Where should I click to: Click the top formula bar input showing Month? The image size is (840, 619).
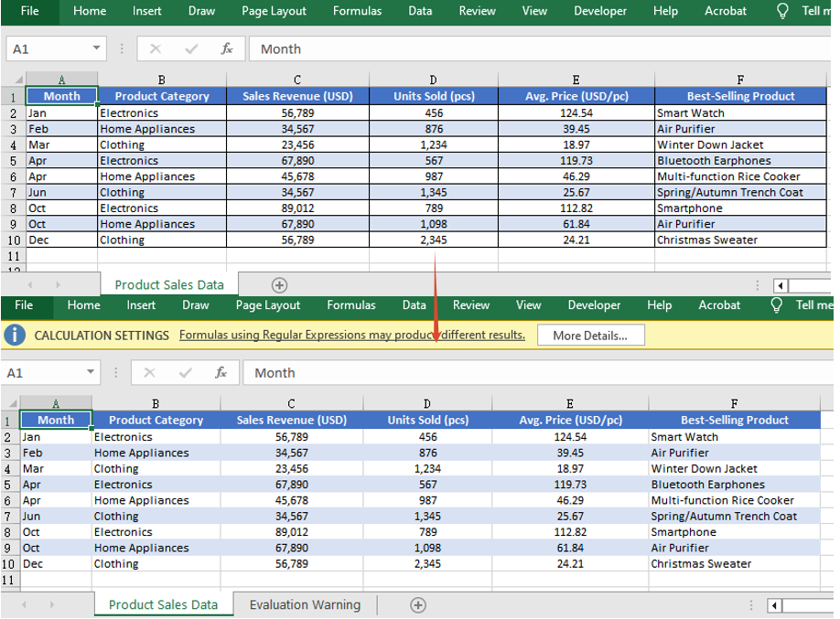[x=540, y=49]
